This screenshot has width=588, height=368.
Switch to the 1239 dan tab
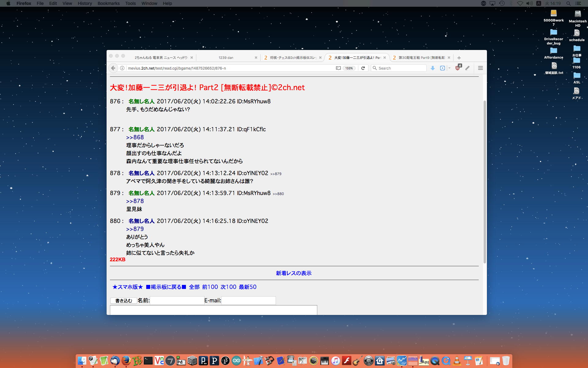226,58
